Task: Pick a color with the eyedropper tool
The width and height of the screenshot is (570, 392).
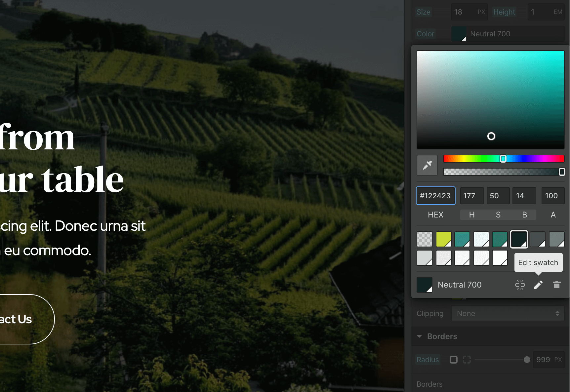Action: (x=427, y=165)
